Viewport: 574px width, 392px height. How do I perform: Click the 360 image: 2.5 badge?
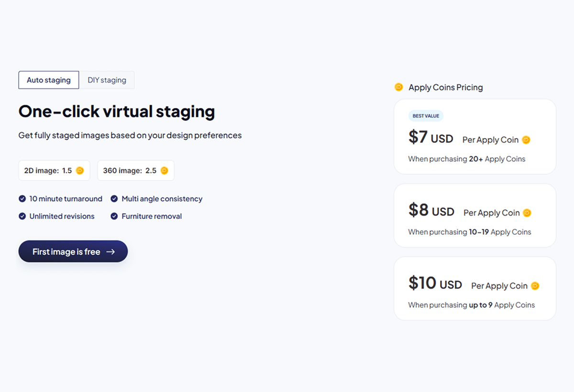click(135, 171)
